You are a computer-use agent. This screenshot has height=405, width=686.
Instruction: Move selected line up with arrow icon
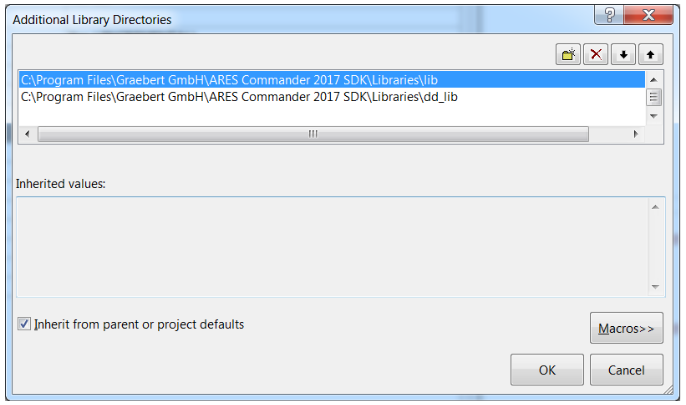coord(650,54)
